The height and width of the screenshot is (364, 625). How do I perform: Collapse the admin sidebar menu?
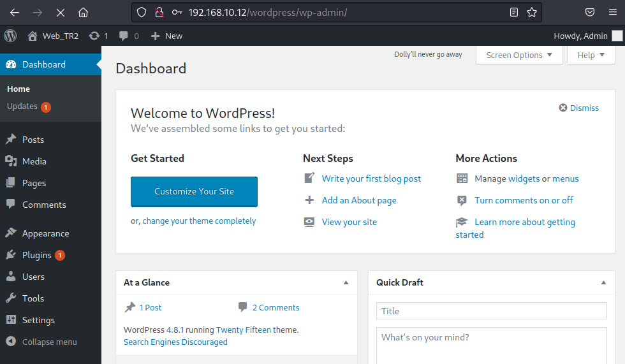[x=42, y=342]
